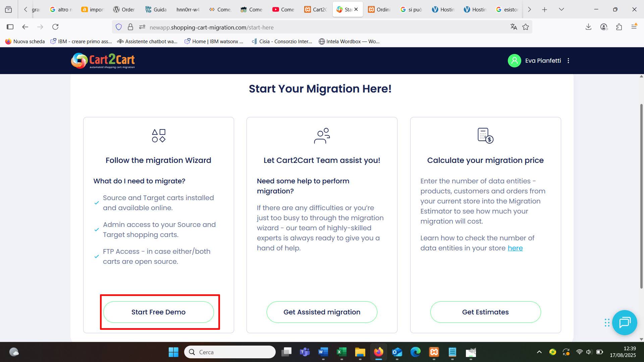Click the browser back arrow

[25, 27]
